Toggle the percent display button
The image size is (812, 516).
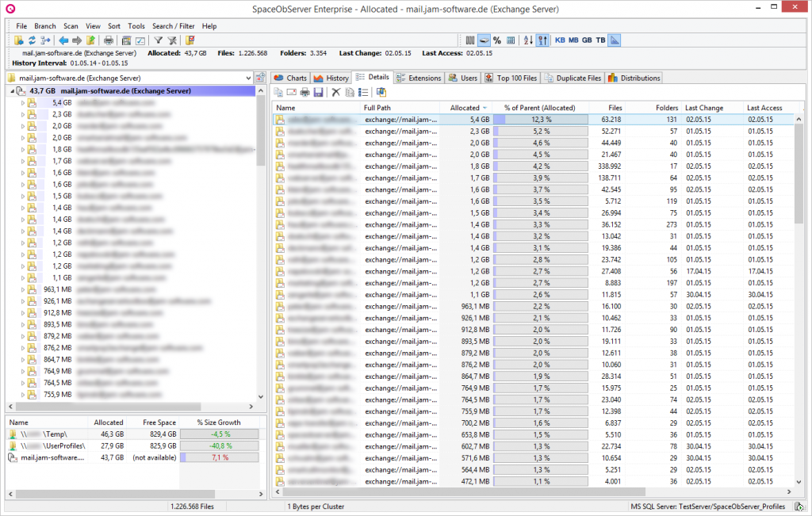click(497, 40)
